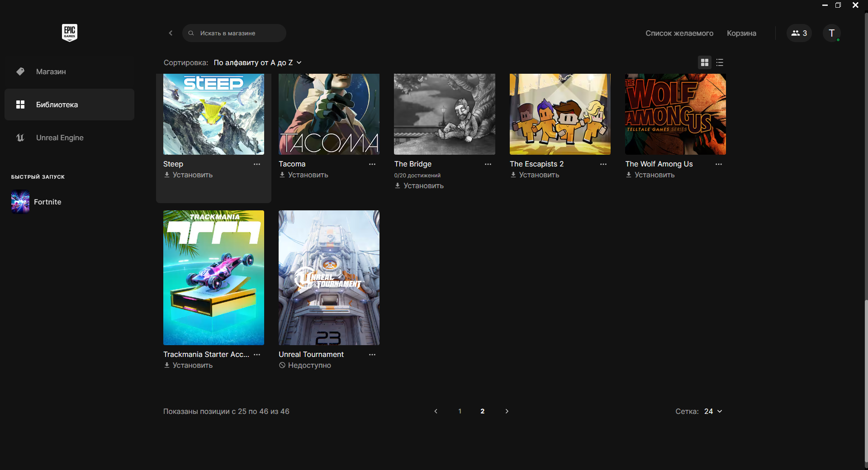Install The Escapists 2 via Установить
This screenshot has width=868, height=470.
535,175
